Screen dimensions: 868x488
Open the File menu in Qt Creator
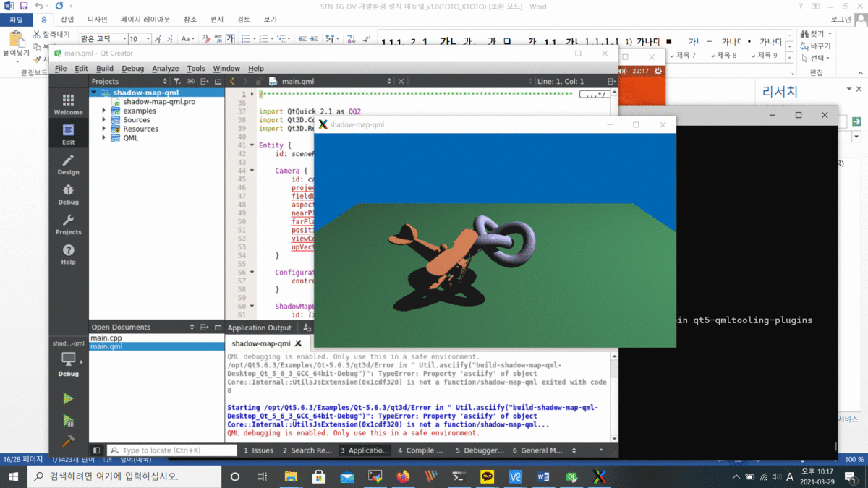pos(61,69)
